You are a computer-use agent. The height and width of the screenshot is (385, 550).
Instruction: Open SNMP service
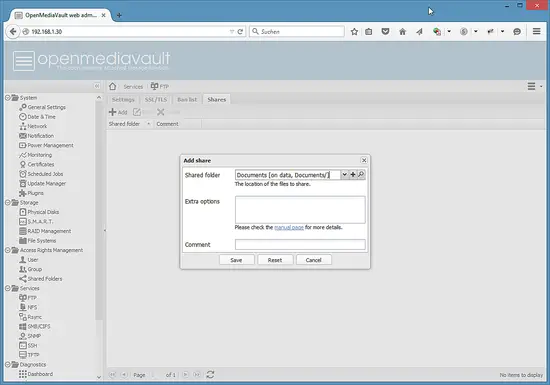30,336
